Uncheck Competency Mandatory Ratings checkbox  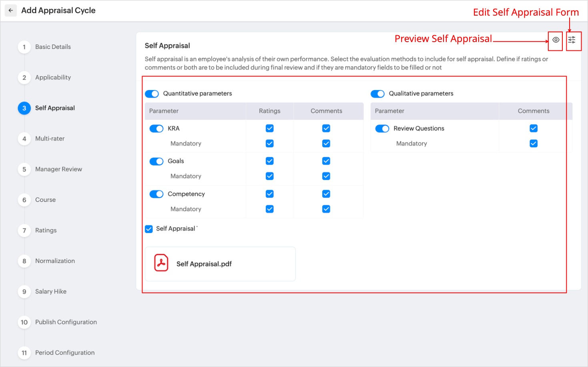(x=270, y=209)
